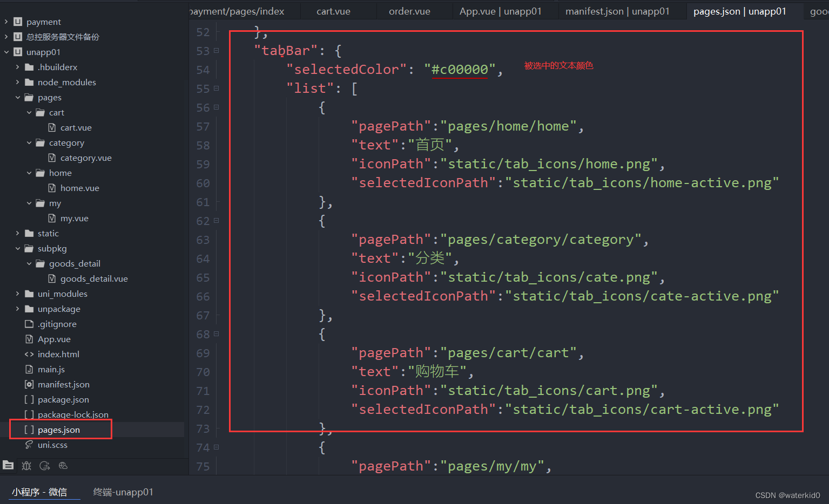Click the unpackage folder icon
This screenshot has height=504, width=829.
point(29,309)
